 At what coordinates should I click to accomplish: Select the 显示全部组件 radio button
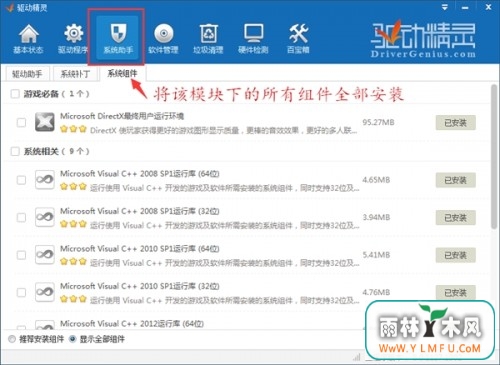73,339
